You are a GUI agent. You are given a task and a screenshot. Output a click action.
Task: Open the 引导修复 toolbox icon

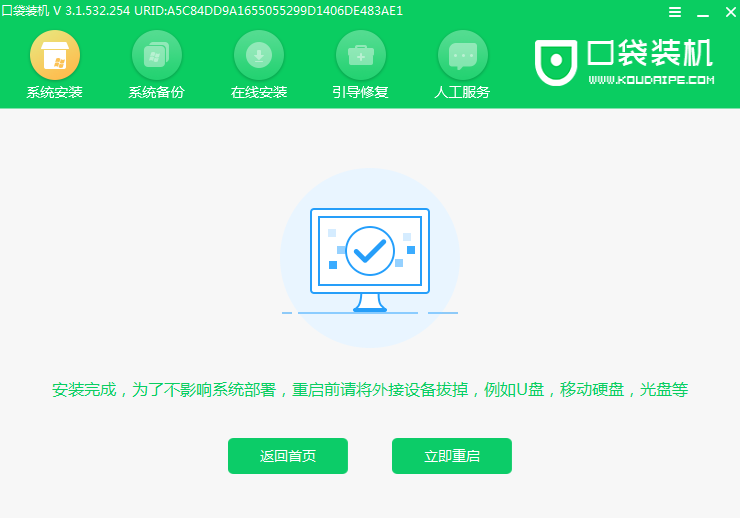[361, 55]
